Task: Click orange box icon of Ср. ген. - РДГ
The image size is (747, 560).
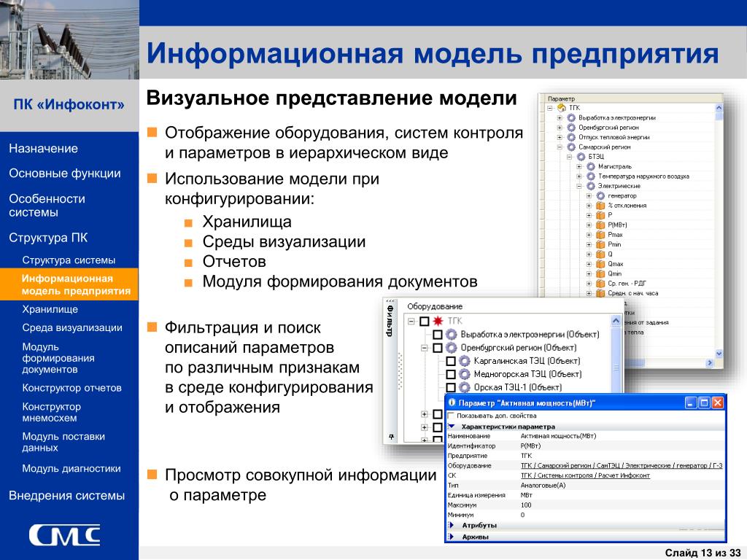Action: (x=601, y=284)
